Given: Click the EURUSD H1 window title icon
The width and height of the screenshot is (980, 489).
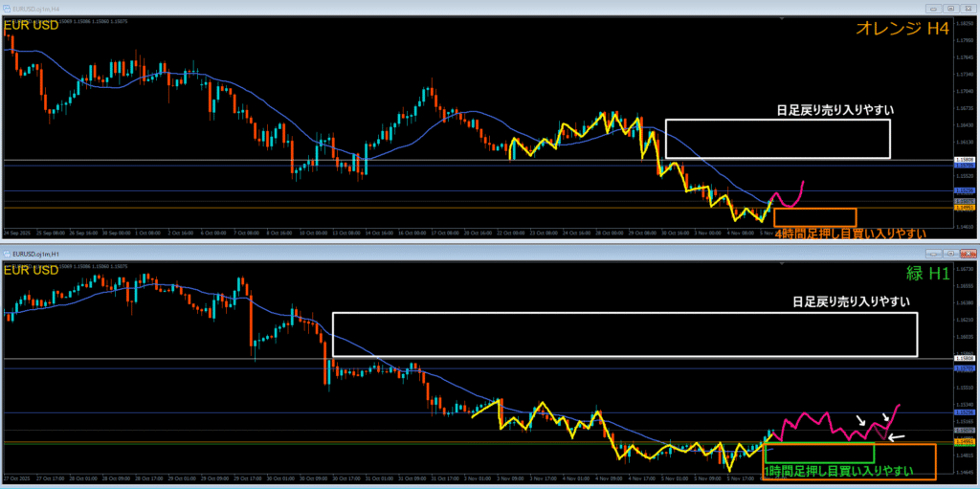Looking at the screenshot, I should (6, 254).
